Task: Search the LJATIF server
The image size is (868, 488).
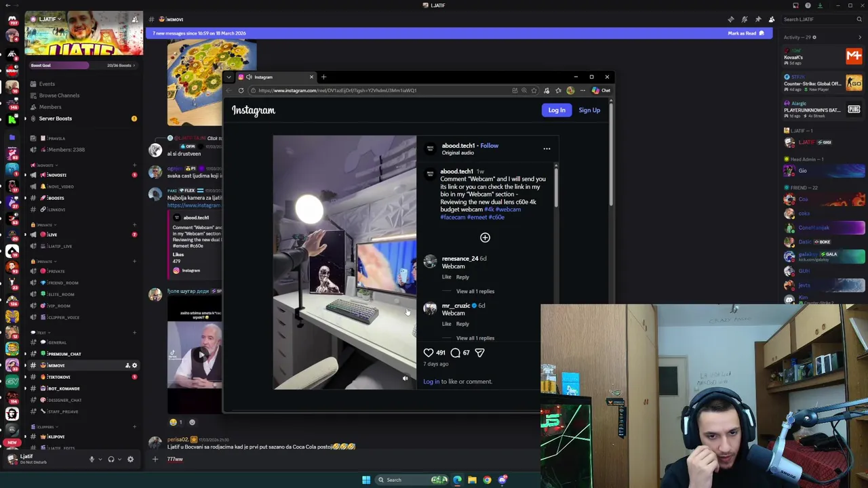Action: 822,19
